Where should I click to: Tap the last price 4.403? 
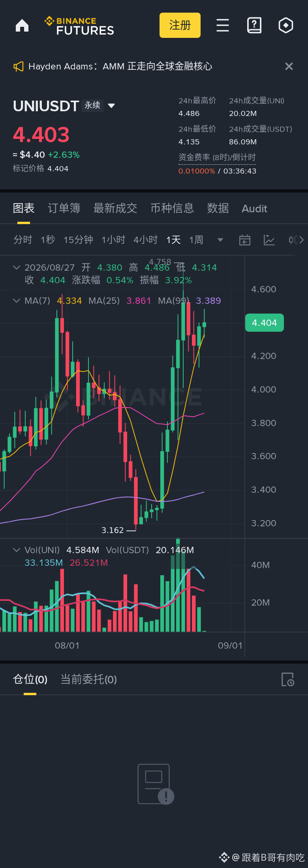click(x=41, y=135)
